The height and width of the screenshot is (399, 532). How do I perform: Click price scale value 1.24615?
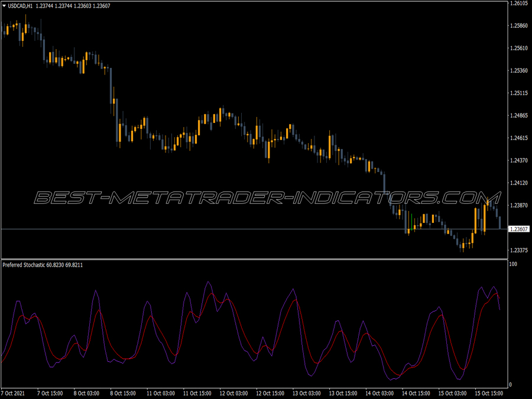(519, 138)
